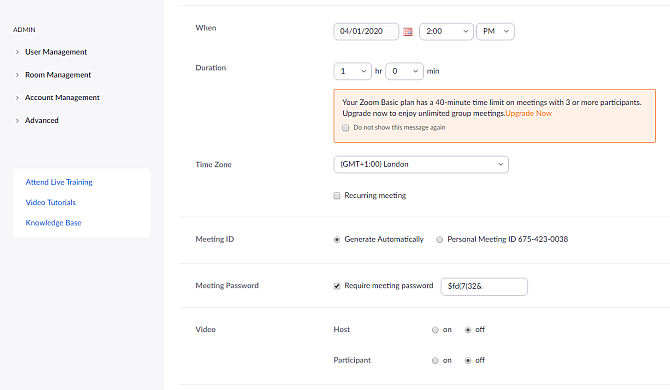Turn Host video on
Viewport: 670px width, 390px height.
435,330
